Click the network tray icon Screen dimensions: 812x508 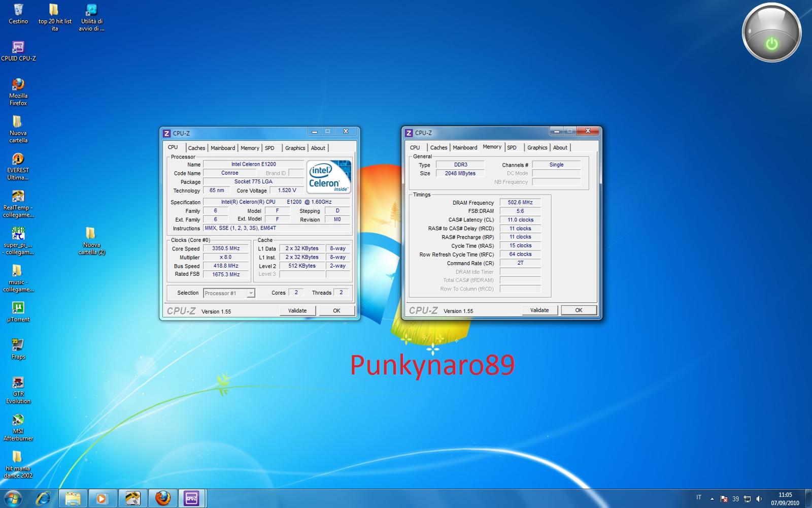(747, 499)
